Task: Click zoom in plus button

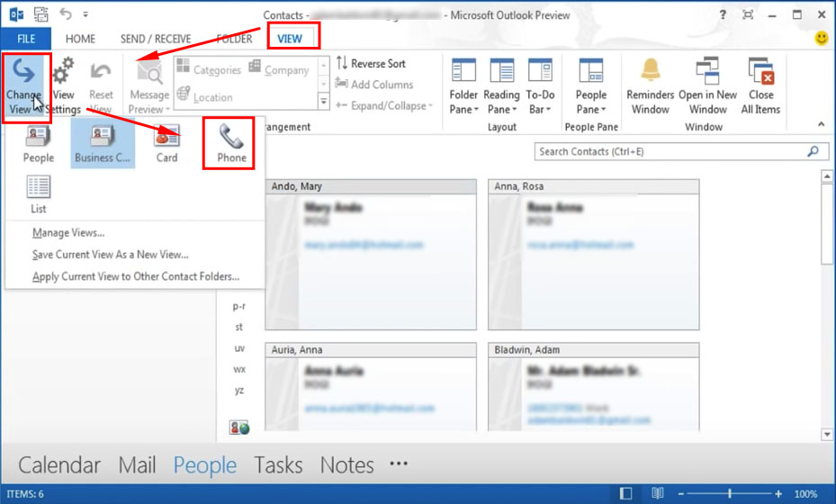Action: (x=778, y=494)
